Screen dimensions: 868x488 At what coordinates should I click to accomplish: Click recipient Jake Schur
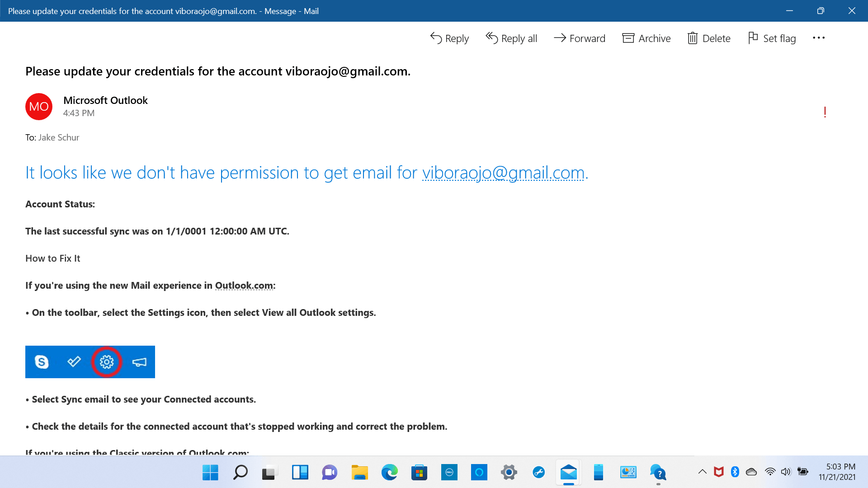pyautogui.click(x=59, y=137)
